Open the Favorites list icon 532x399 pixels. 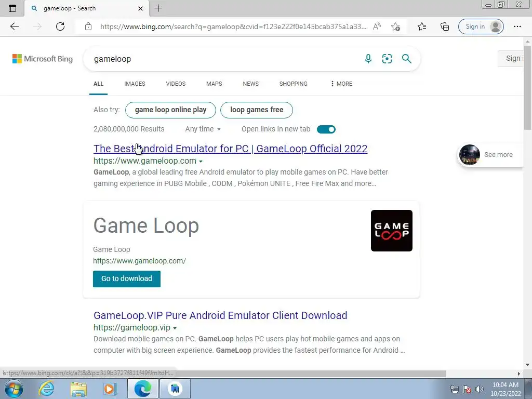422,26
